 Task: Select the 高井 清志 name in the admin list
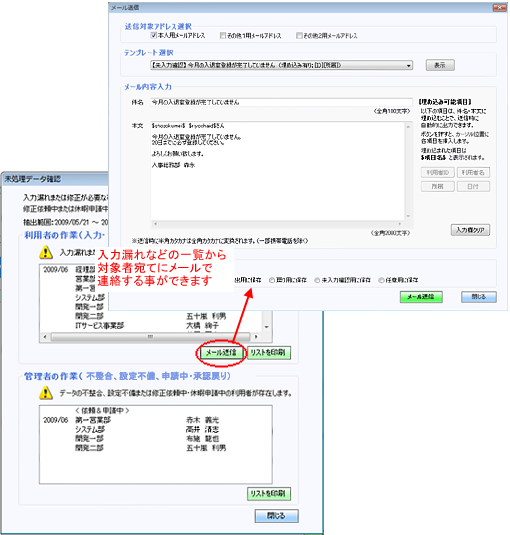[203, 429]
